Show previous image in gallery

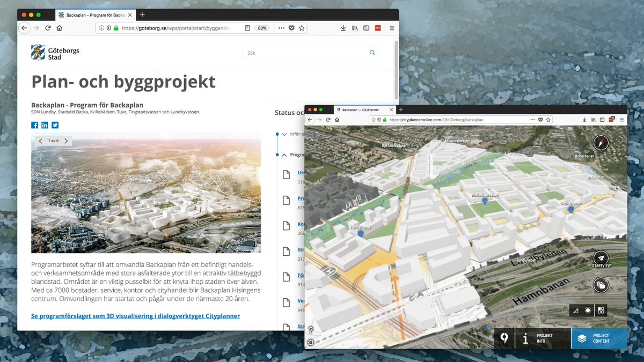tap(41, 141)
